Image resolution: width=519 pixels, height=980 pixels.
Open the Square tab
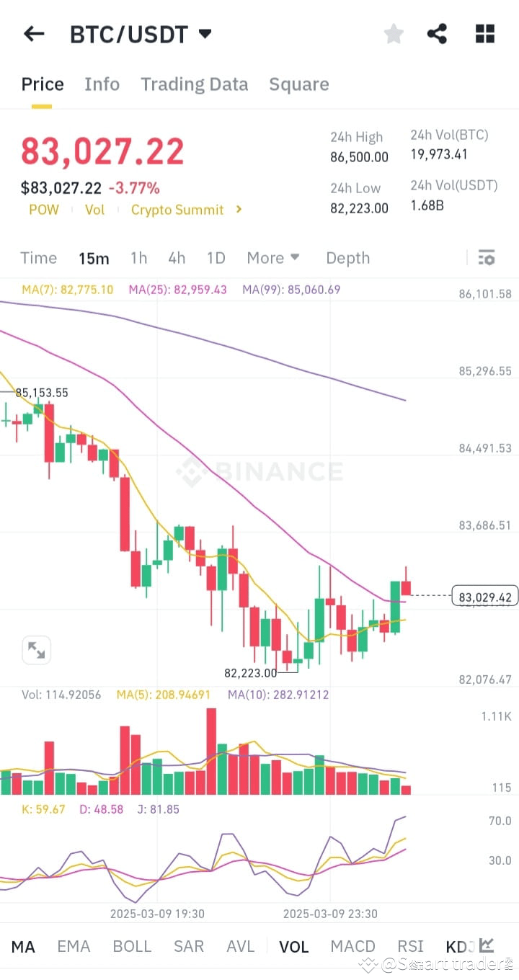298,84
